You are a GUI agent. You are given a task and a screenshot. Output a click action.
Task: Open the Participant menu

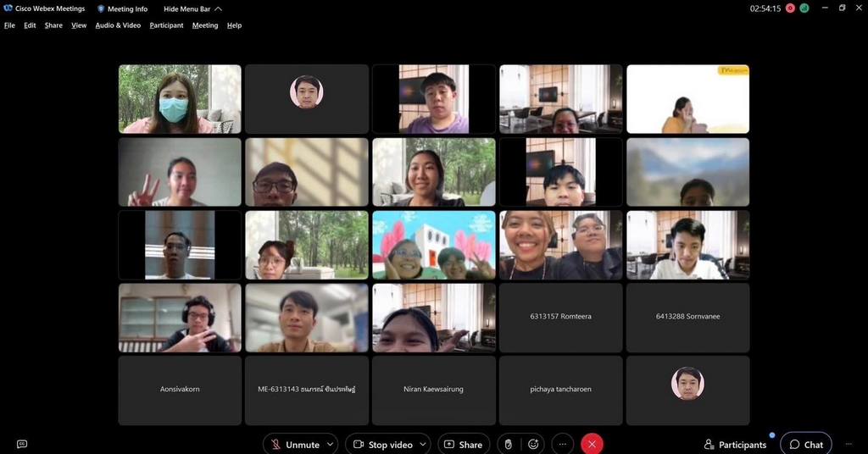tap(166, 25)
